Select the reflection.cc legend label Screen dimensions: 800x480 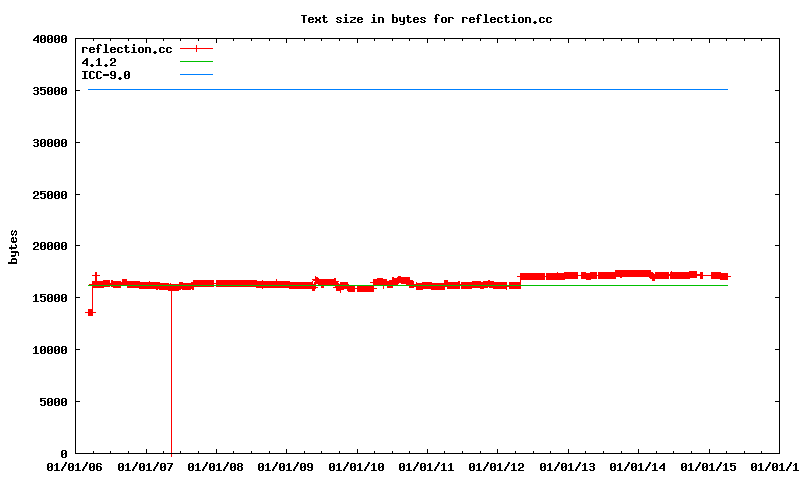126,49
